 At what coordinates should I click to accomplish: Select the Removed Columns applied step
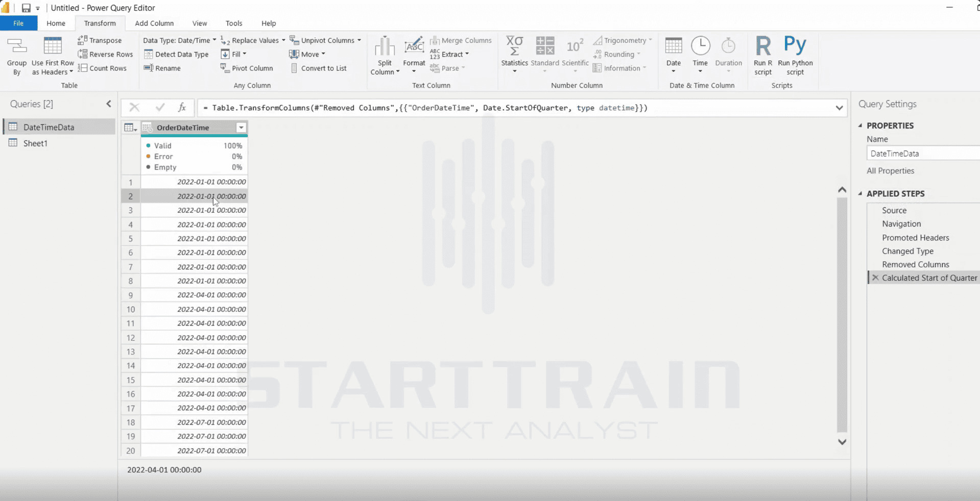pos(915,264)
